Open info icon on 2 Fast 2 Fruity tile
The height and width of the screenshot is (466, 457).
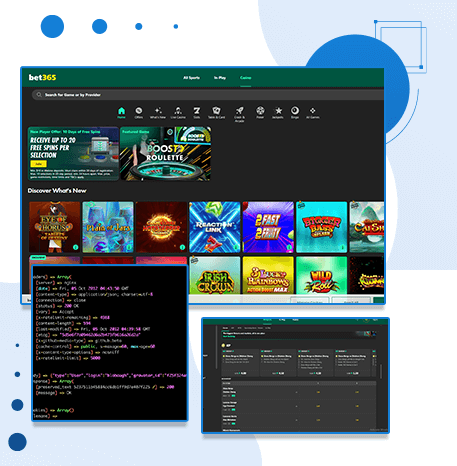pyautogui.click(x=289, y=247)
